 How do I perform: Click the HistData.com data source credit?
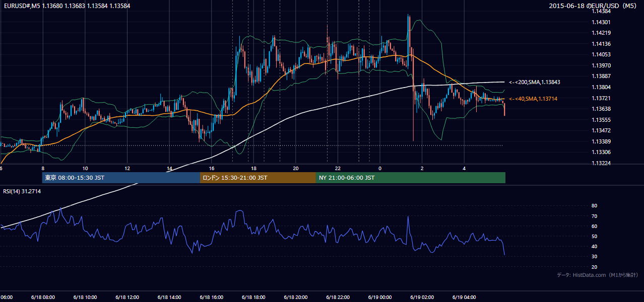pos(597,275)
